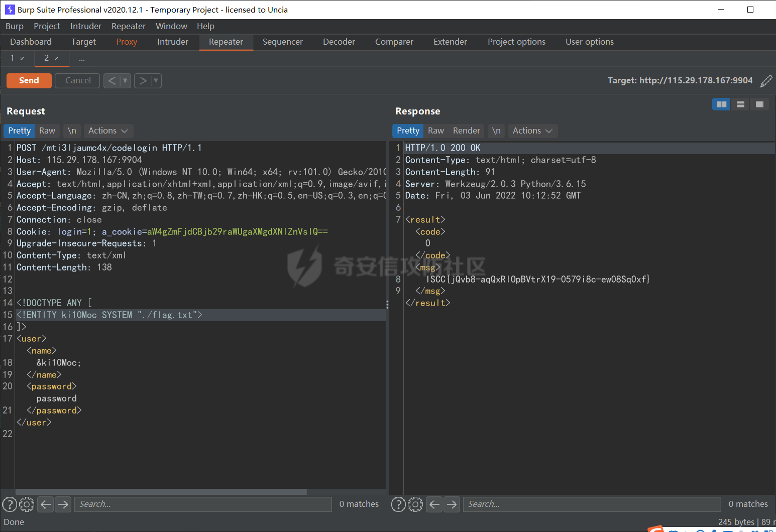
Task: Open new Repeater tab via ellipsis
Action: coord(81,59)
